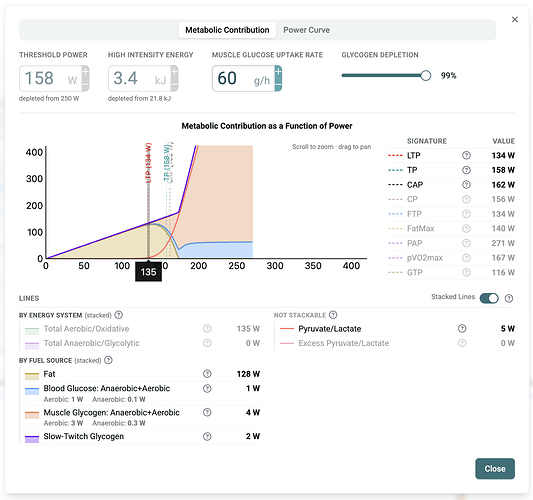The width and height of the screenshot is (533, 500).
Task: Close the dialog with the X icon
Action: (515, 19)
